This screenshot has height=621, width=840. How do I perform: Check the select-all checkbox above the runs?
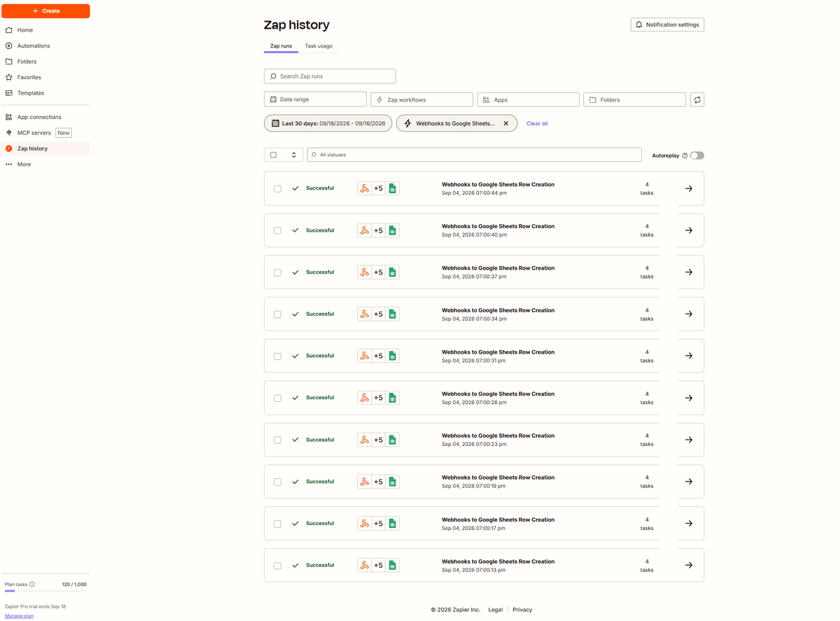click(x=274, y=155)
